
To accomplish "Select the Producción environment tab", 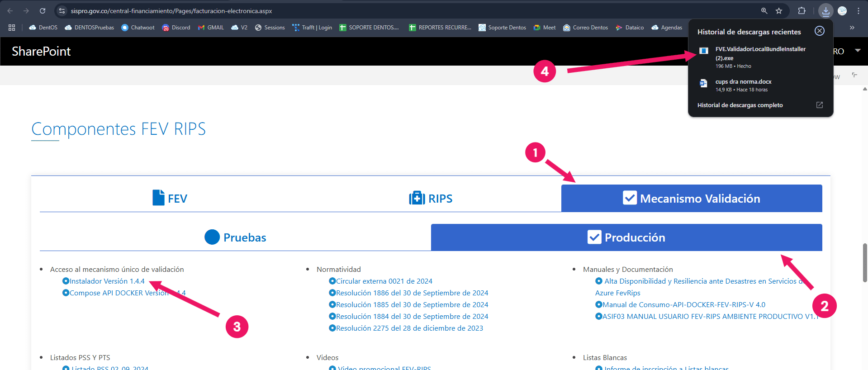I will (x=626, y=237).
